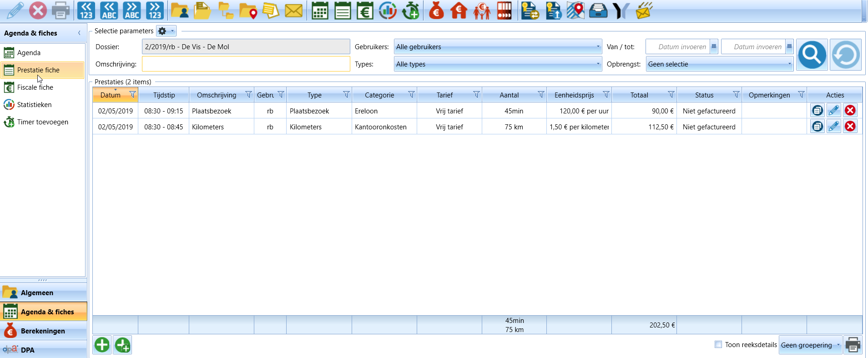Image resolution: width=868 pixels, height=358 pixels.
Task: Open the folder tree structure icon
Action: click(225, 10)
